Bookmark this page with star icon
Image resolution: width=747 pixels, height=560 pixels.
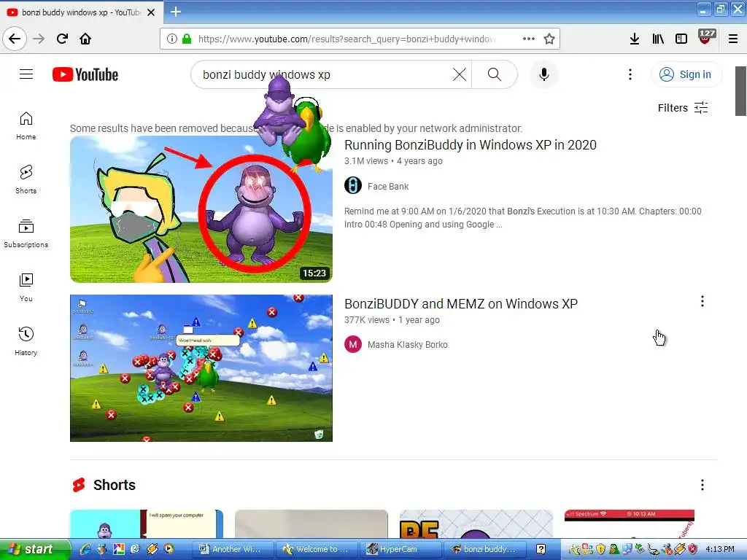549,39
